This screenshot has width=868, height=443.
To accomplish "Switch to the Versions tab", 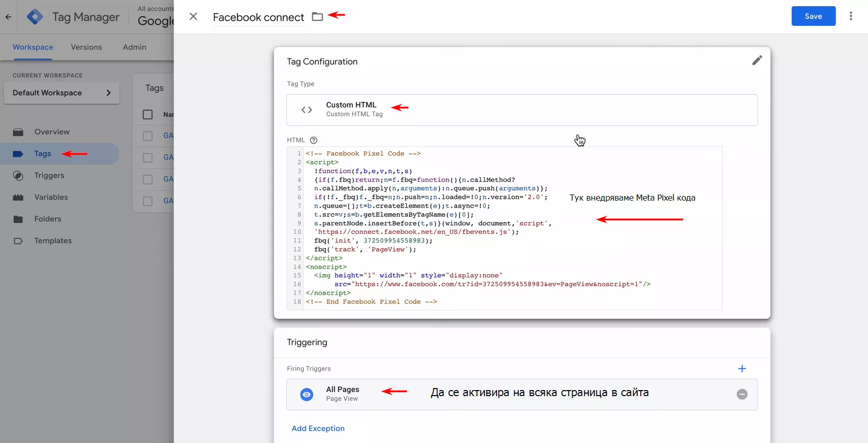I will pos(86,47).
